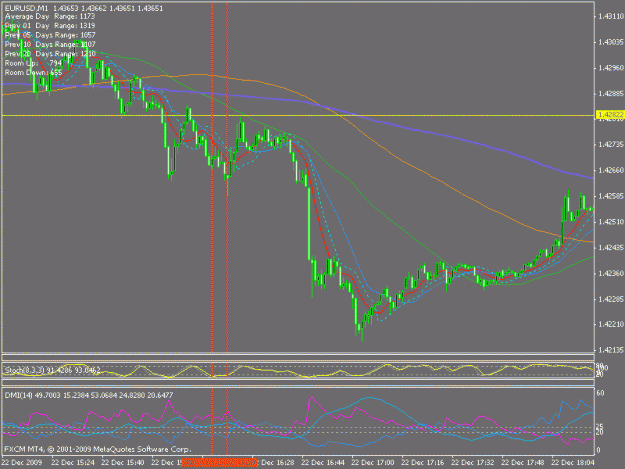Select the 'Prev 10 Days Range: 1107' label
Image resolution: width=625 pixels, height=469 pixels.
[x=50, y=44]
